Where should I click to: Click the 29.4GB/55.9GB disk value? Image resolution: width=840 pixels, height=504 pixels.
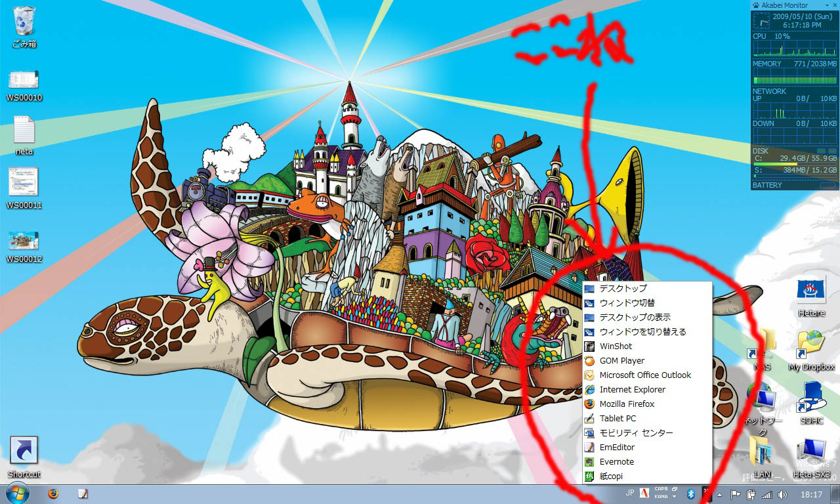pyautogui.click(x=808, y=158)
